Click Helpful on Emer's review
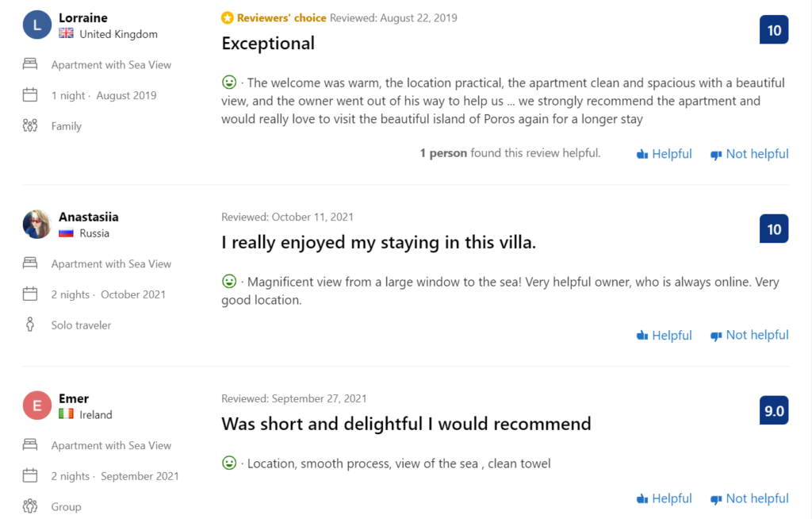 tap(665, 498)
